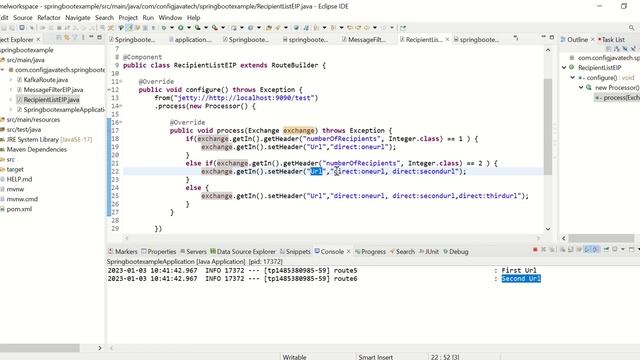Click the Task List view icon
The image size is (640, 360).
coord(600,39)
